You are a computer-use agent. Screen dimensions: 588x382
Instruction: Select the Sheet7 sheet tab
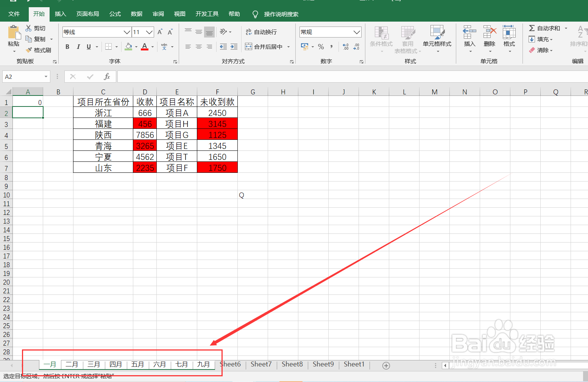[x=261, y=365]
